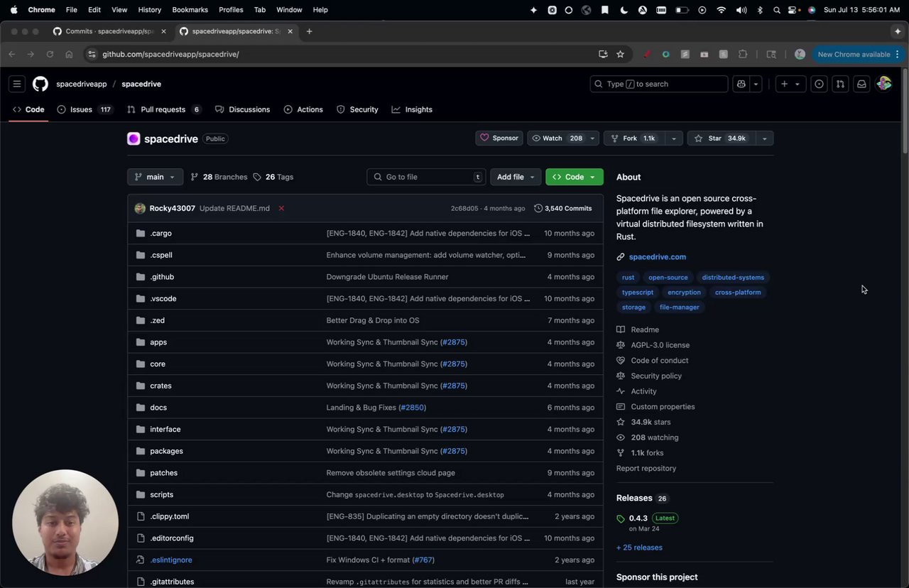View the Insights repository tab
909x588 pixels.
click(412, 109)
